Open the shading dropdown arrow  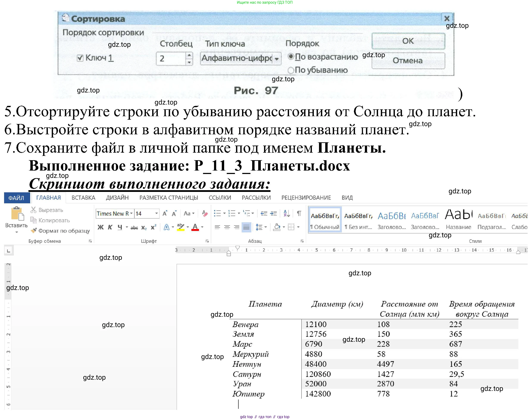[284, 227]
